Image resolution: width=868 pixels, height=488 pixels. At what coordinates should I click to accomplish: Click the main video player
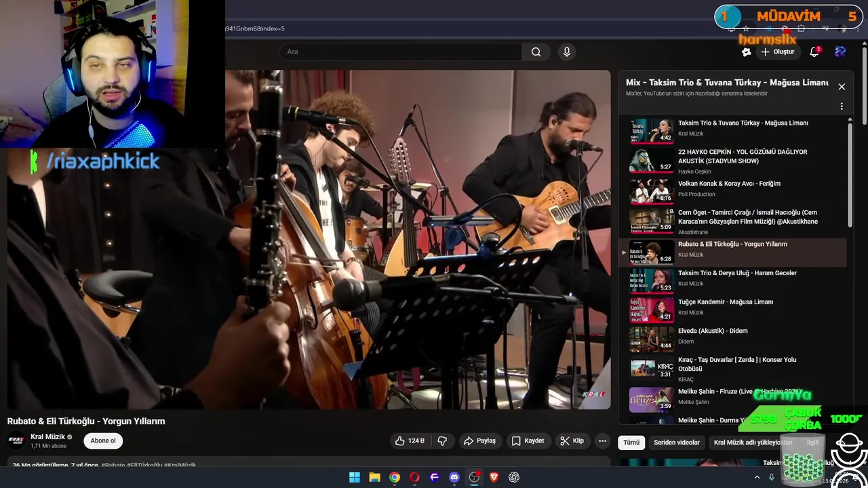click(309, 239)
